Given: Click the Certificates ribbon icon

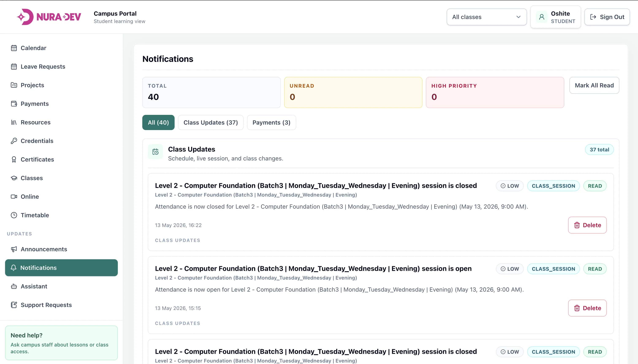Looking at the screenshot, I should (x=14, y=159).
